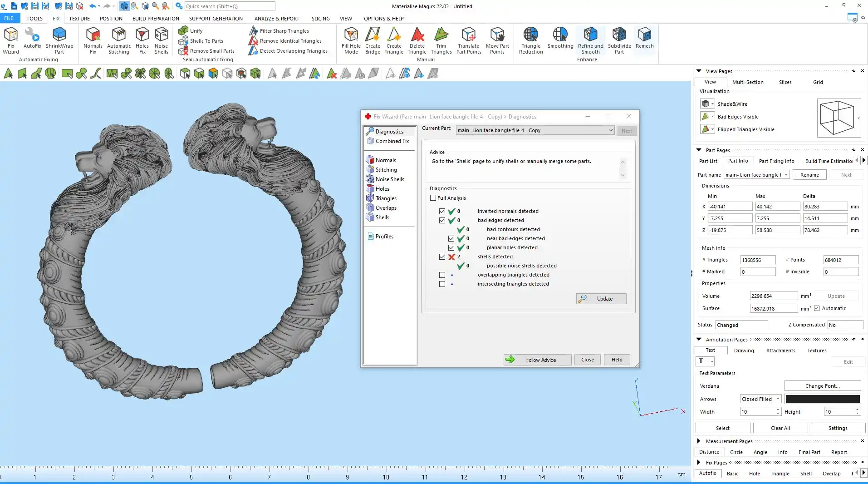
Task: Expand the Arrows Closed Filled dropdown
Action: click(x=760, y=399)
